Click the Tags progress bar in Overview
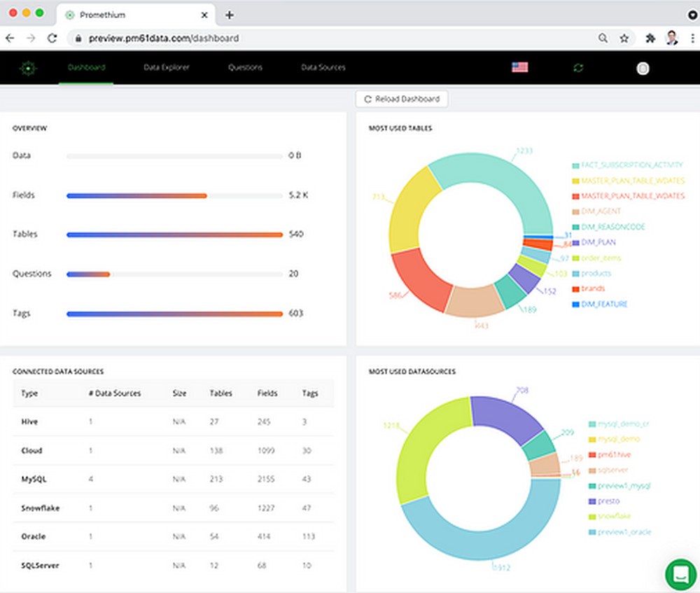The height and width of the screenshot is (593, 700). pos(174,314)
